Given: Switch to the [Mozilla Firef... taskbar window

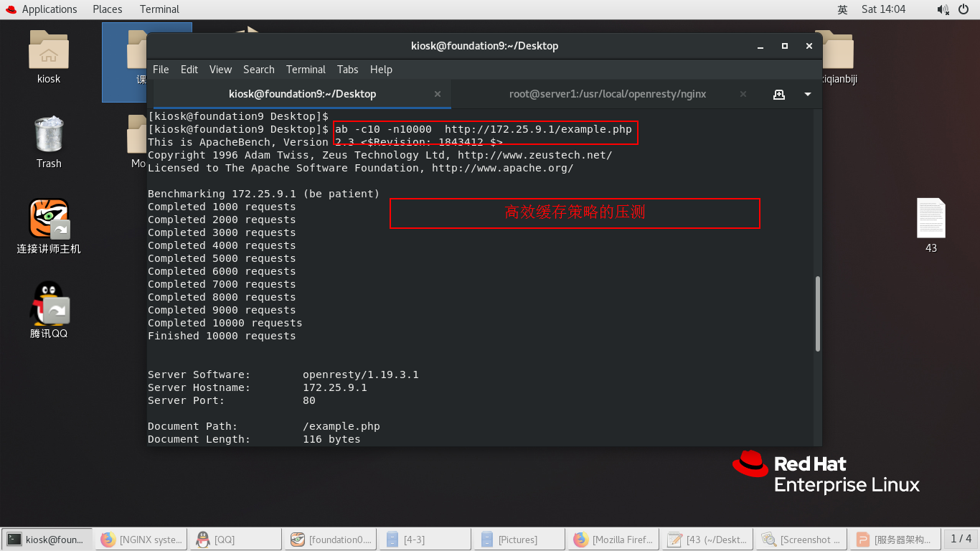Looking at the screenshot, I should tap(615, 540).
